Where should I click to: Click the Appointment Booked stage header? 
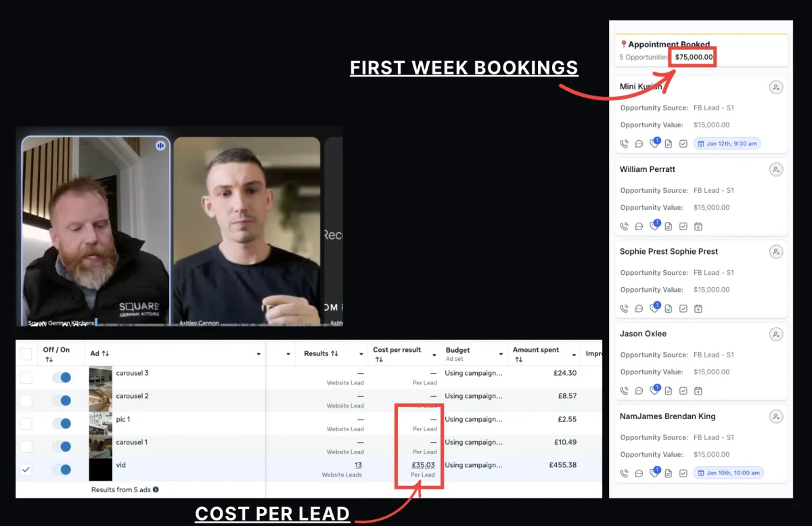pos(701,50)
